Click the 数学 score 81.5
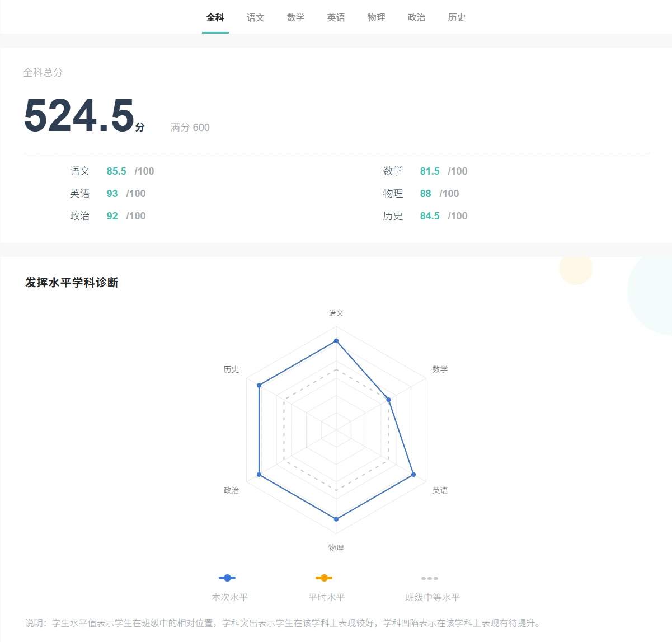The width and height of the screenshot is (672, 642). click(x=430, y=171)
